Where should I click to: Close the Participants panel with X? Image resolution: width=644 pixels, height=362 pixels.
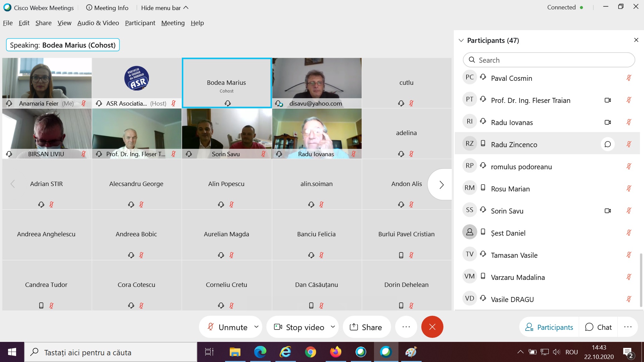tap(636, 40)
